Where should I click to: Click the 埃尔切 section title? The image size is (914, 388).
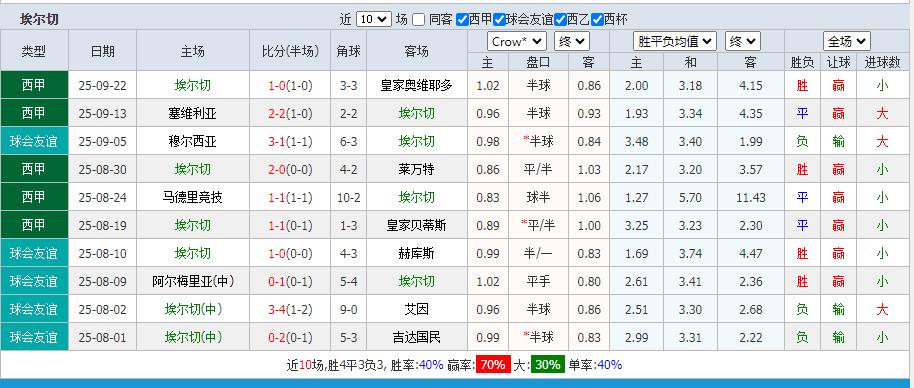pyautogui.click(x=39, y=19)
